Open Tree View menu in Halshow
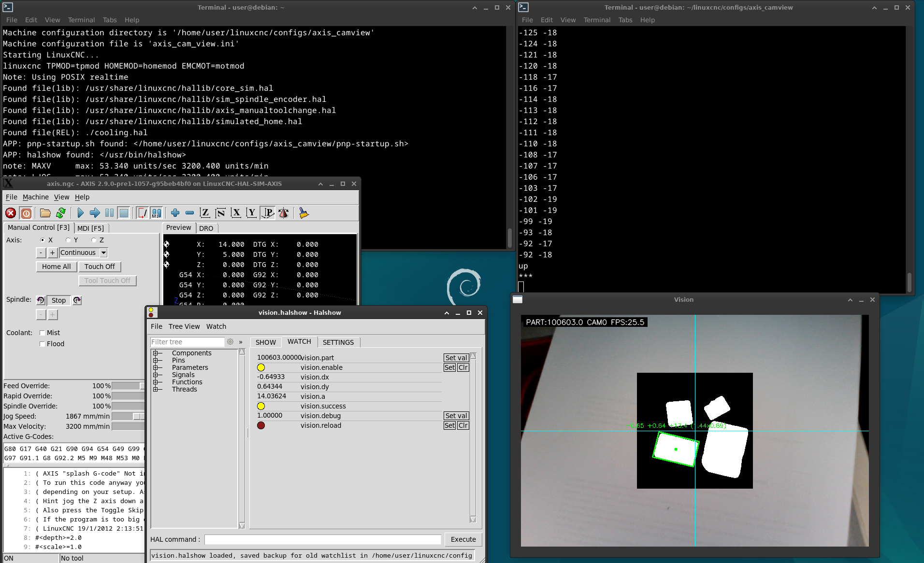924x563 pixels. (184, 326)
